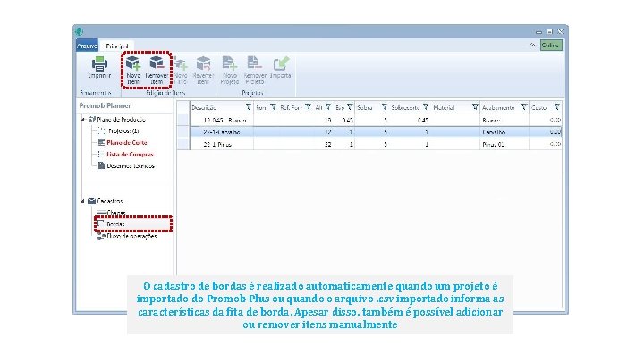Maximize the Promob Planner window
The image size is (644, 362).
pyautogui.click(x=549, y=31)
